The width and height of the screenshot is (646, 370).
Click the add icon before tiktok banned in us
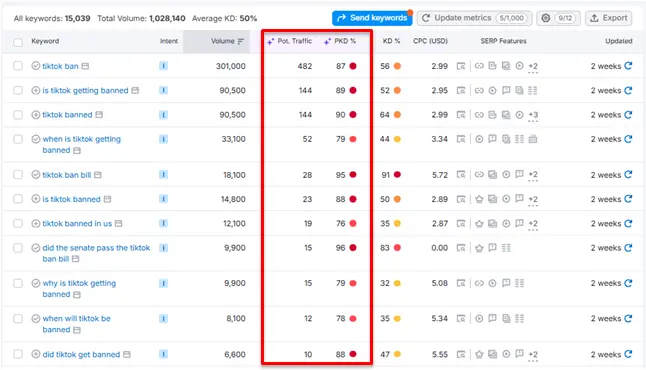tap(36, 223)
